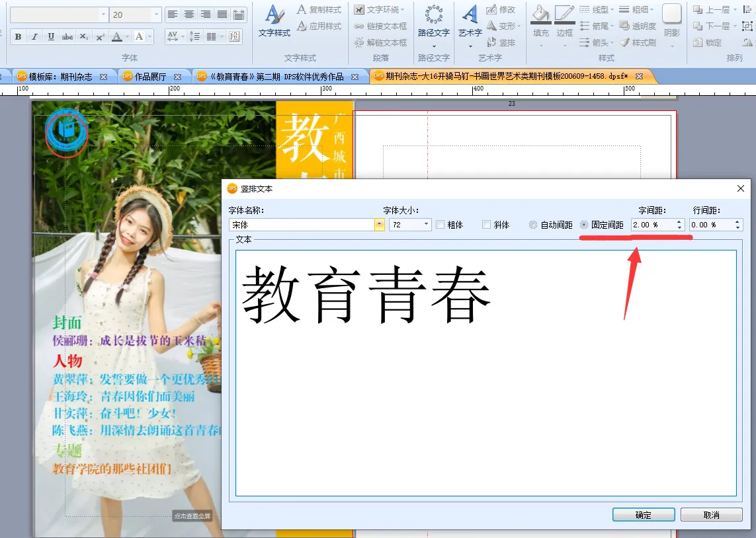
Task: Click the distributed alignment icon
Action: pos(238,15)
